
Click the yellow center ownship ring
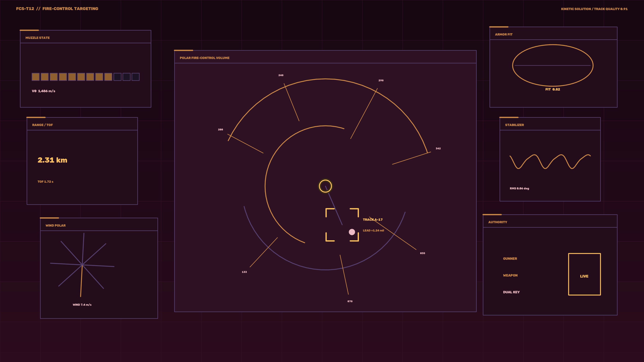(x=325, y=186)
